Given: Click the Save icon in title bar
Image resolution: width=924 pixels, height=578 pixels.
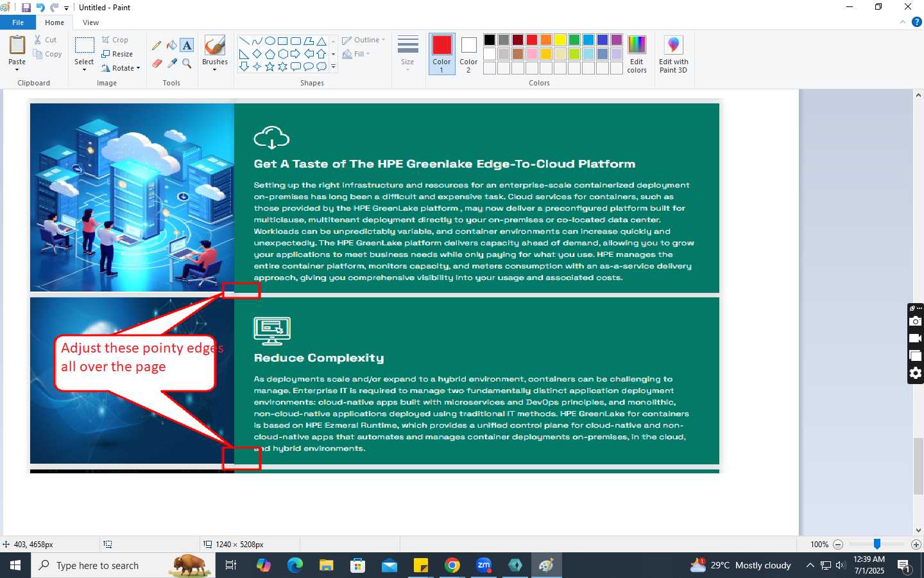Looking at the screenshot, I should (x=26, y=8).
